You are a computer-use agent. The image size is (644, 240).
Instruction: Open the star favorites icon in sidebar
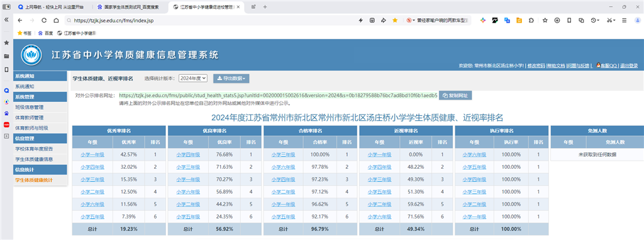(6, 42)
